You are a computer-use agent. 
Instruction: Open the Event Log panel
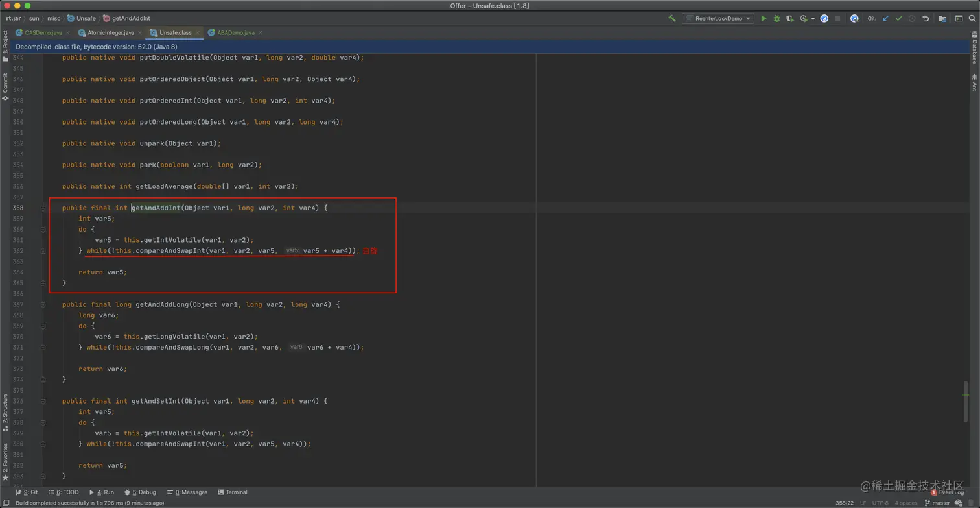947,492
